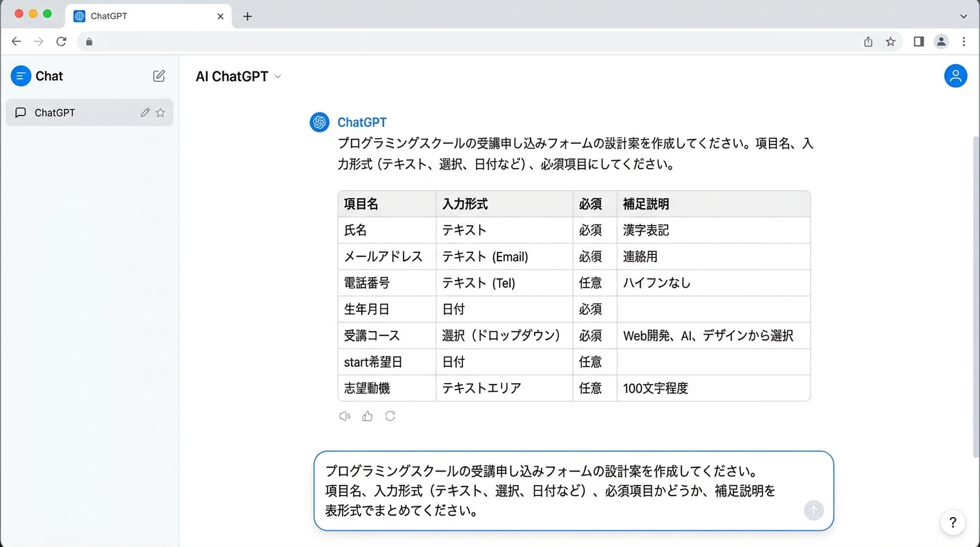The image size is (980, 547).
Task: Click the read aloud speaker icon
Action: (x=345, y=416)
